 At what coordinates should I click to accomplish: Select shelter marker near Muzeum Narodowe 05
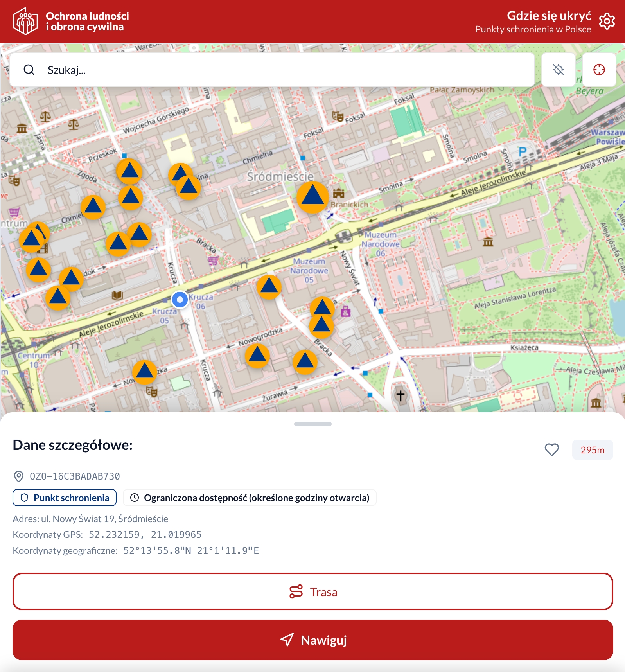(269, 286)
